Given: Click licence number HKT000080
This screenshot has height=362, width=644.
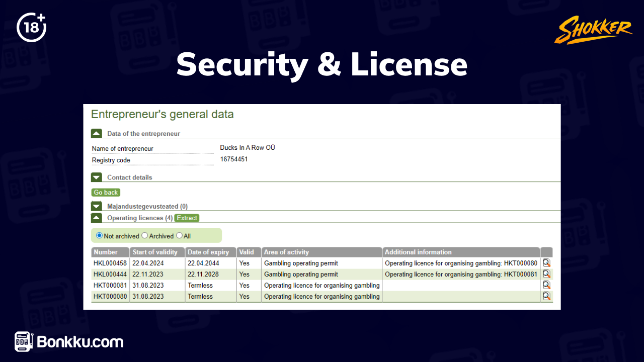Looking at the screenshot, I should (x=110, y=296).
